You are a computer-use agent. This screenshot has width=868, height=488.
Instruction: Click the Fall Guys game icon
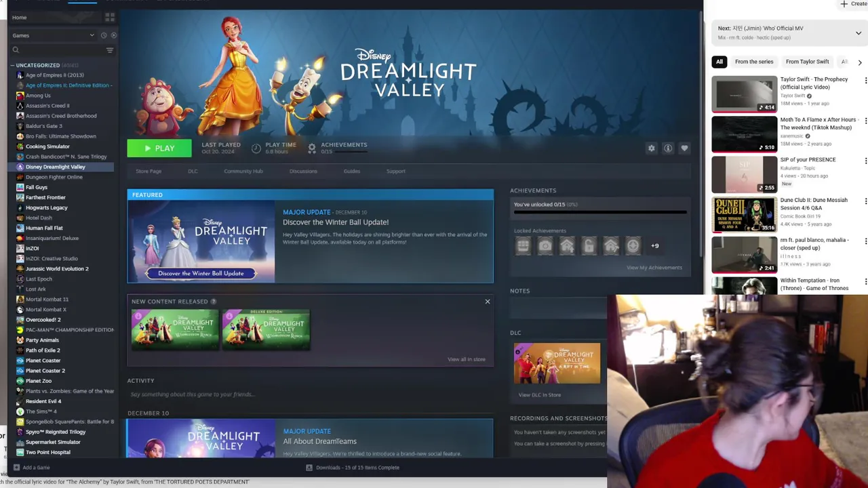[20, 187]
